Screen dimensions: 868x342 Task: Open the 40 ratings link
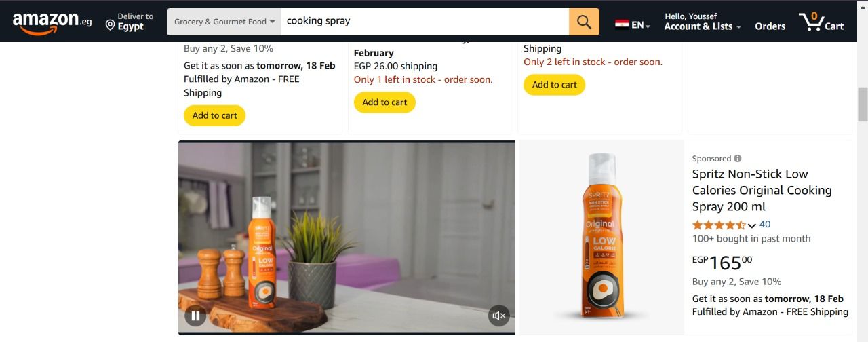tap(765, 225)
